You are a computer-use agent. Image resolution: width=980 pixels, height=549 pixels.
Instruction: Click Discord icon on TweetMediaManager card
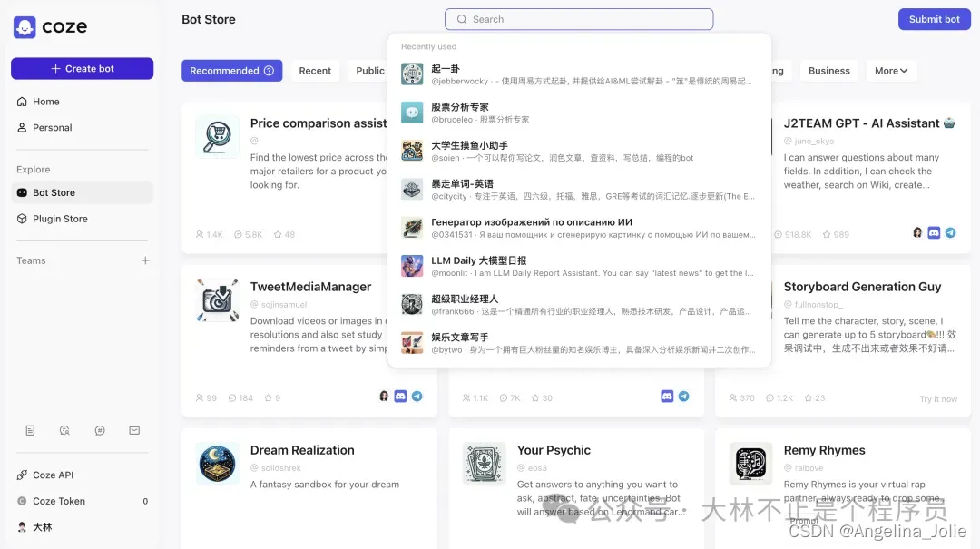coord(401,397)
